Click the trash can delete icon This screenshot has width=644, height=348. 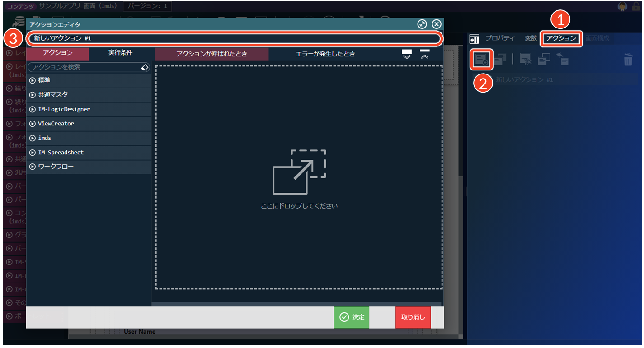(x=628, y=60)
